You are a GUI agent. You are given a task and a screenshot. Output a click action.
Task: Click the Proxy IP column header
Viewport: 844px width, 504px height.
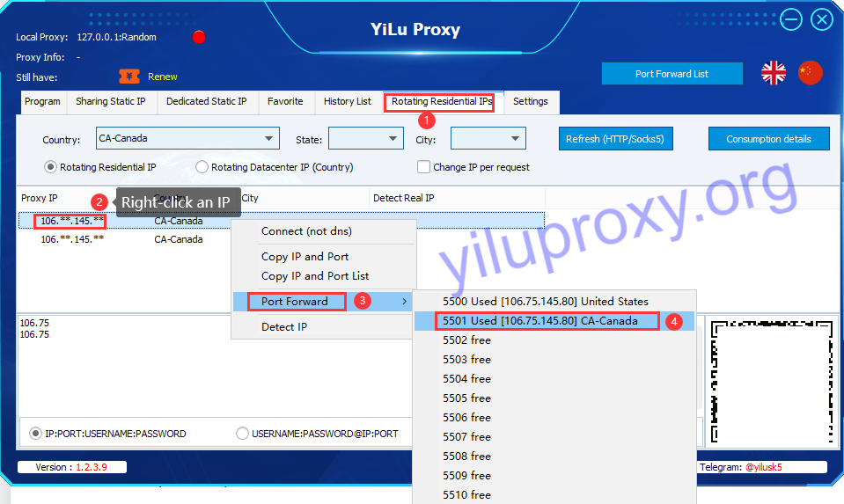(40, 198)
